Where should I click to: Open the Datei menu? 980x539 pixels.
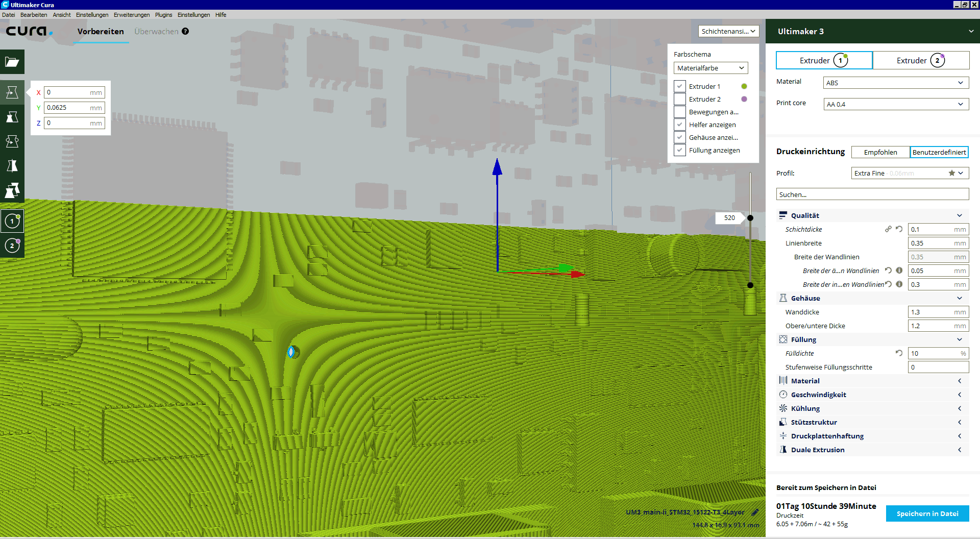(9, 15)
